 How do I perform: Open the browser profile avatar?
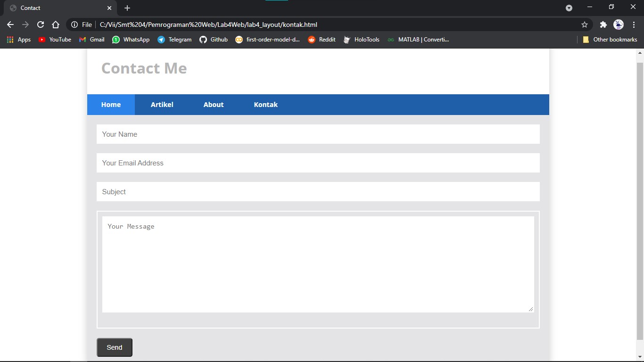(618, 24)
